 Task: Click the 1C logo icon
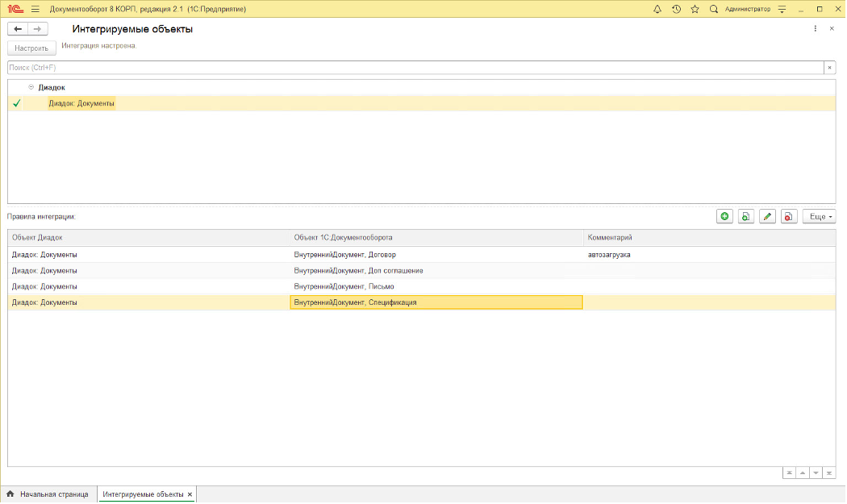click(x=15, y=9)
